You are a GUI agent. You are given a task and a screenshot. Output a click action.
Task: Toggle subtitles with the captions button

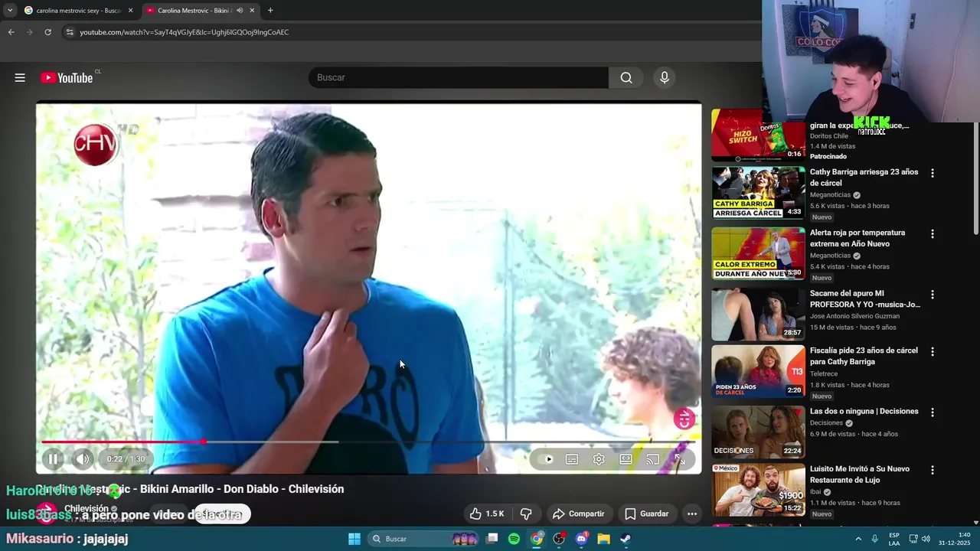[x=572, y=459]
